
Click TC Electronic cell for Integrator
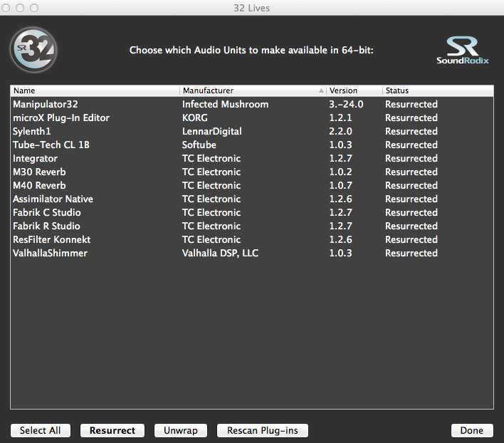pos(211,158)
